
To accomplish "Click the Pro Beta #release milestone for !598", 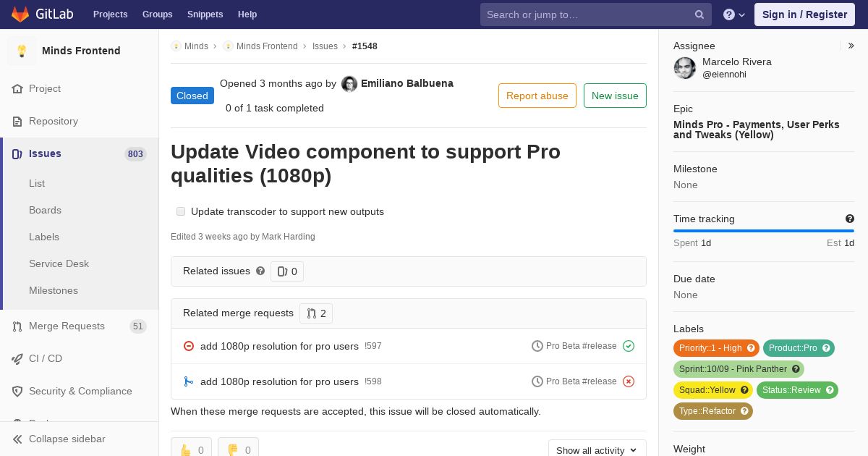I will tap(582, 381).
